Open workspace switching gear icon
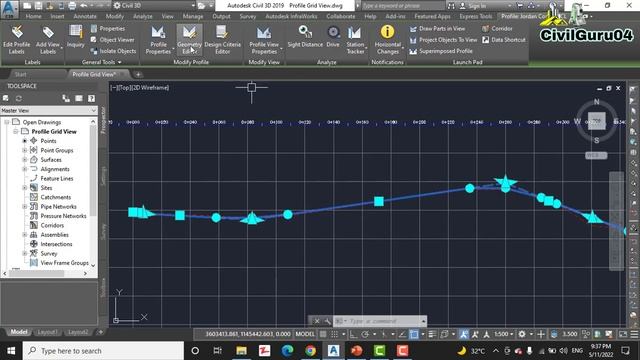 tap(522, 334)
